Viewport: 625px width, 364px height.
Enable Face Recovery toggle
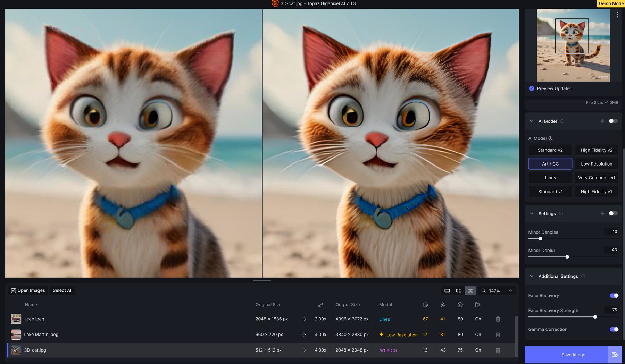(614, 295)
